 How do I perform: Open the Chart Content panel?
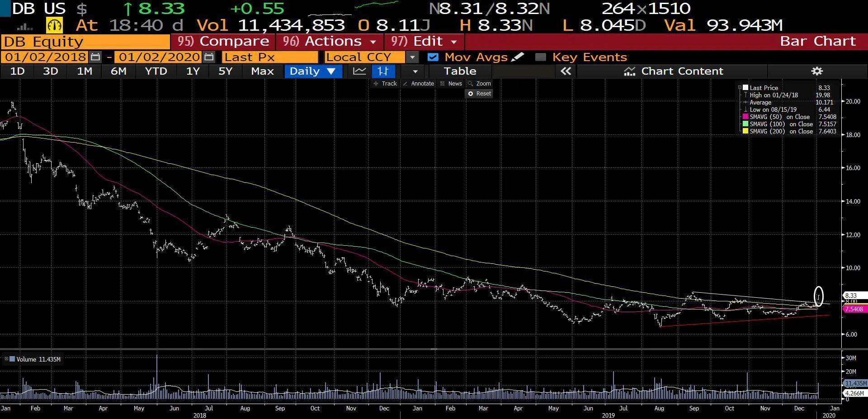tap(674, 71)
